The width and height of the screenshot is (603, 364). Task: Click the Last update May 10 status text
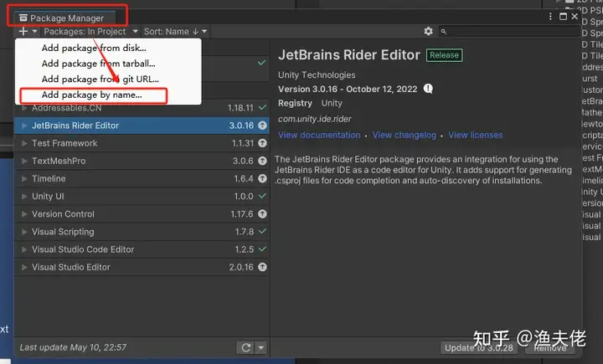tap(73, 347)
